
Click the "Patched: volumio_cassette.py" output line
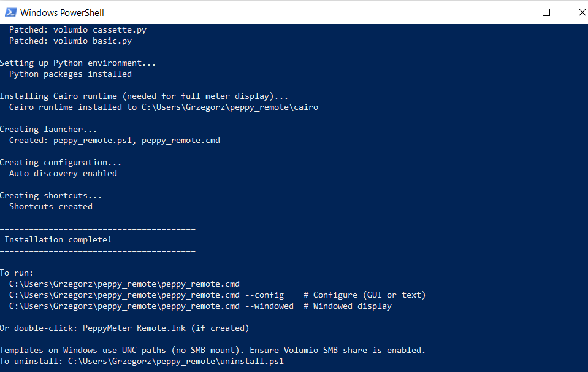pos(78,29)
